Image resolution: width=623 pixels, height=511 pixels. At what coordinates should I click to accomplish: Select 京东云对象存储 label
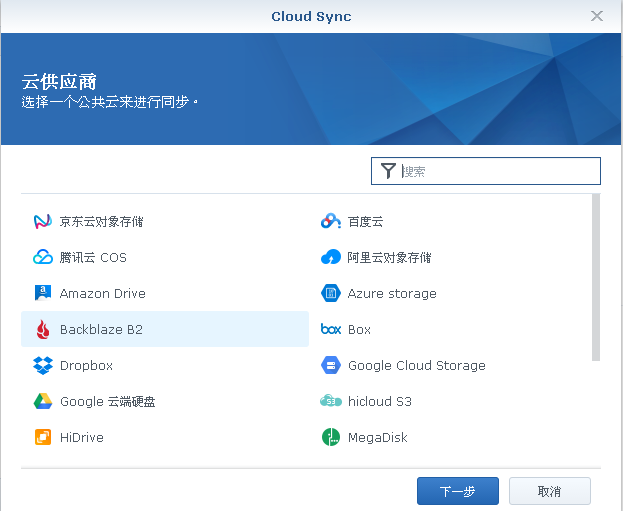[101, 222]
